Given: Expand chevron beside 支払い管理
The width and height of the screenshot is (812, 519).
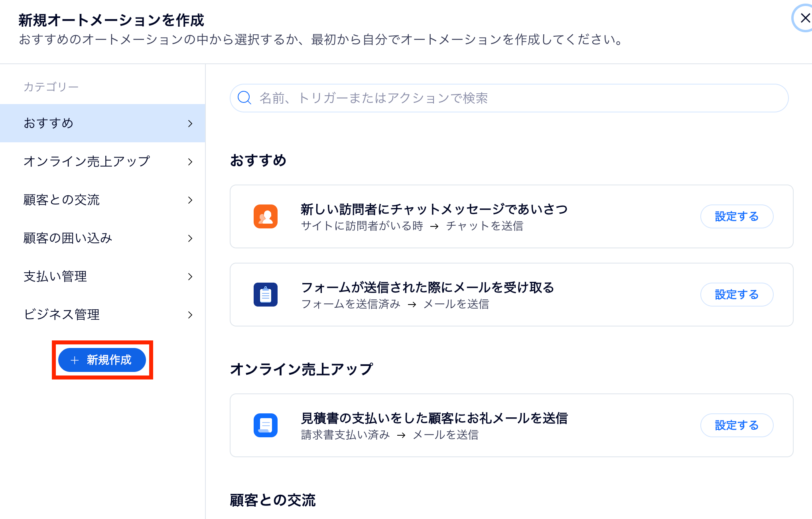Looking at the screenshot, I should (x=190, y=277).
